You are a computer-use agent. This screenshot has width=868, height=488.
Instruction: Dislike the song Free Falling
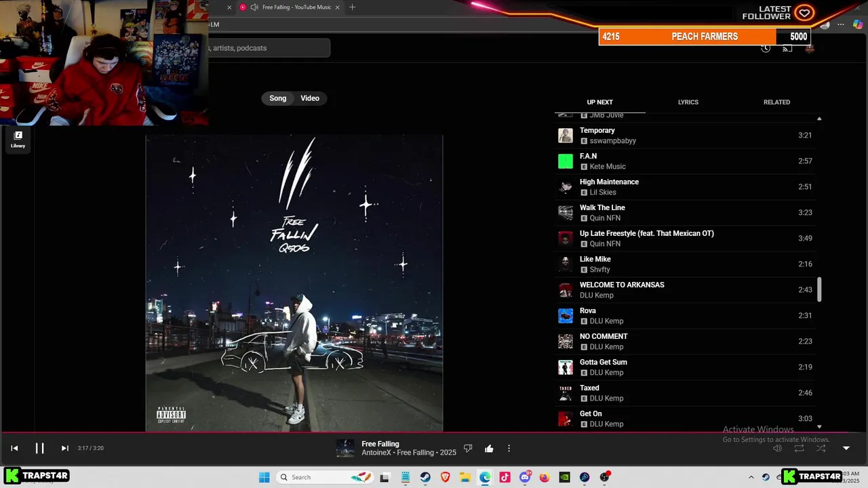coord(468,448)
